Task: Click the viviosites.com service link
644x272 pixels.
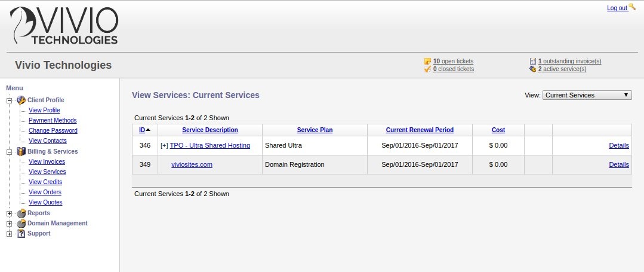Action: point(192,164)
